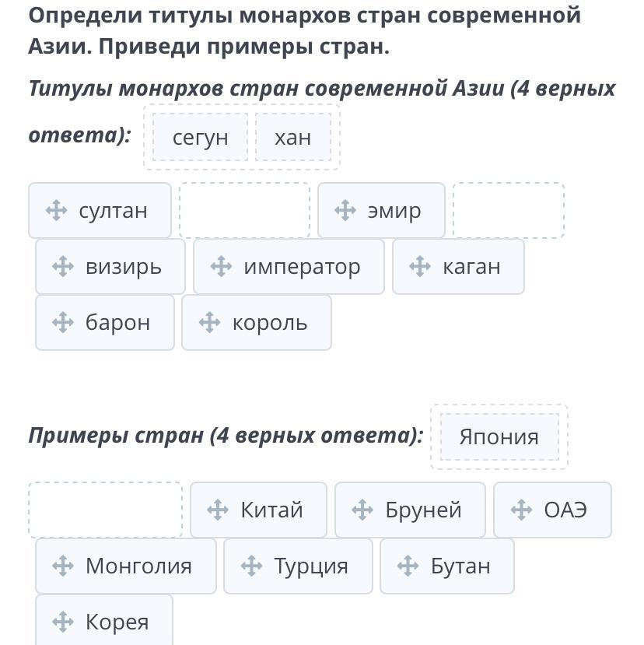644x645 pixels.
Task: Click the drag handle icon on каган
Action: [420, 267]
